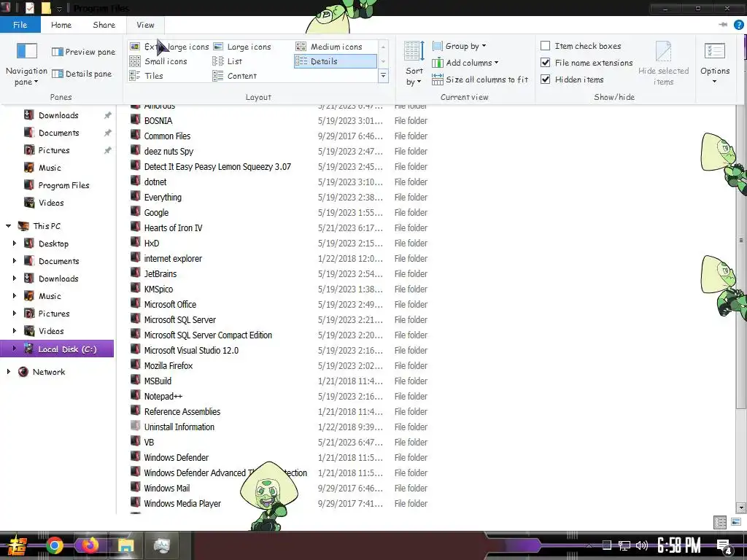This screenshot has height=560, width=747.
Task: Expand the Local Disk (C:) node
Action: [15, 349]
